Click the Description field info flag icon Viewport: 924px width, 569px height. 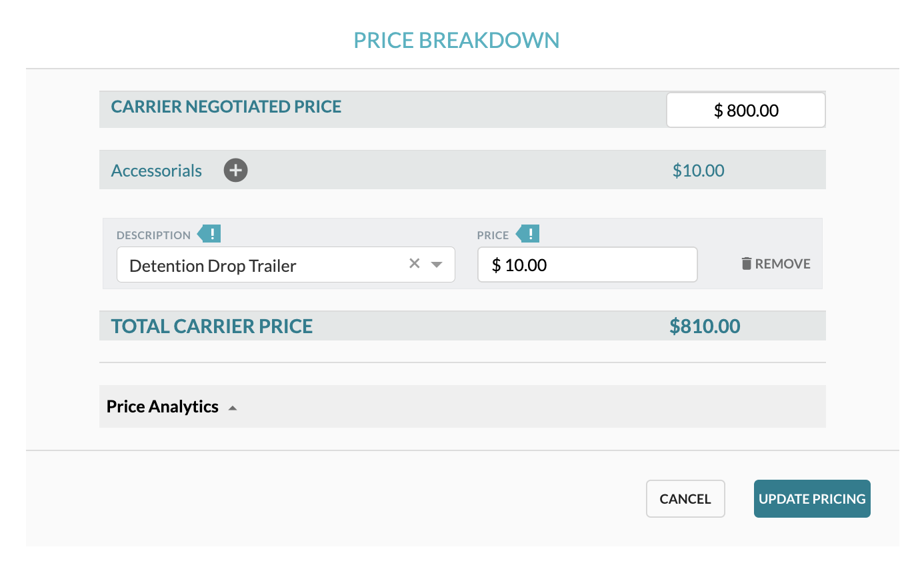(209, 234)
